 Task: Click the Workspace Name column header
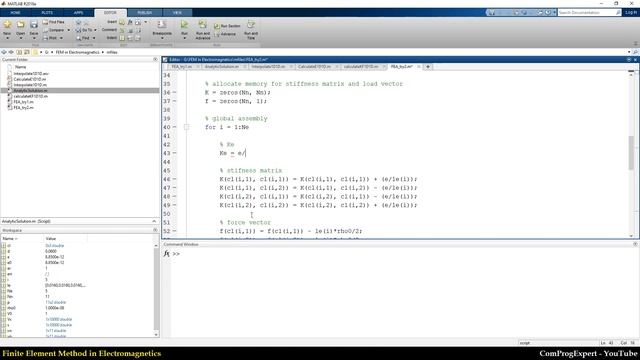coord(22,238)
